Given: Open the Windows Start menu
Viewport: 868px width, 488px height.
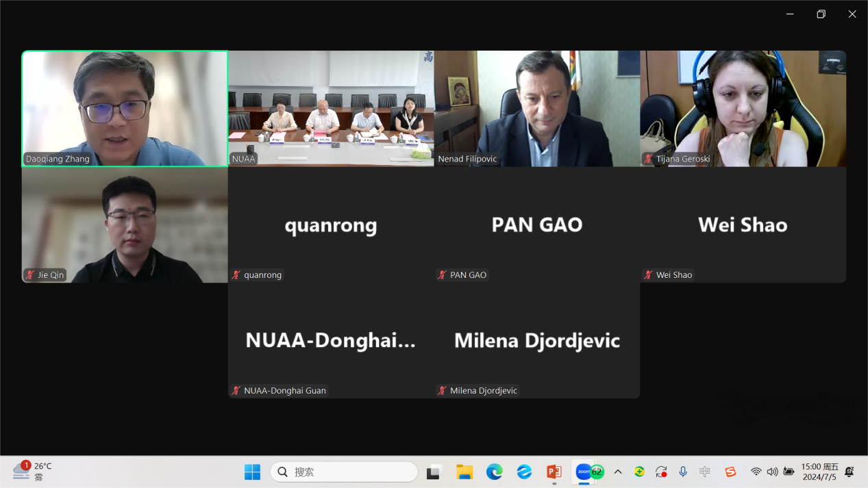Looking at the screenshot, I should click(252, 472).
